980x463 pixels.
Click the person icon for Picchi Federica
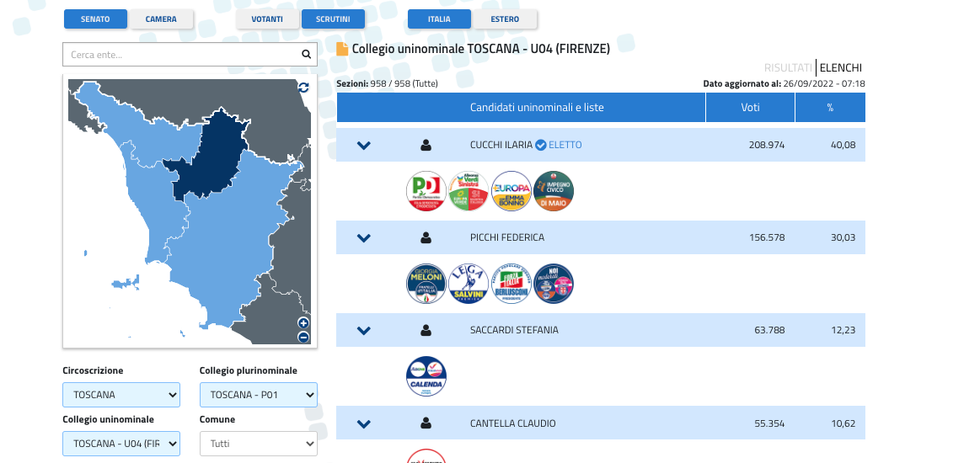(426, 237)
